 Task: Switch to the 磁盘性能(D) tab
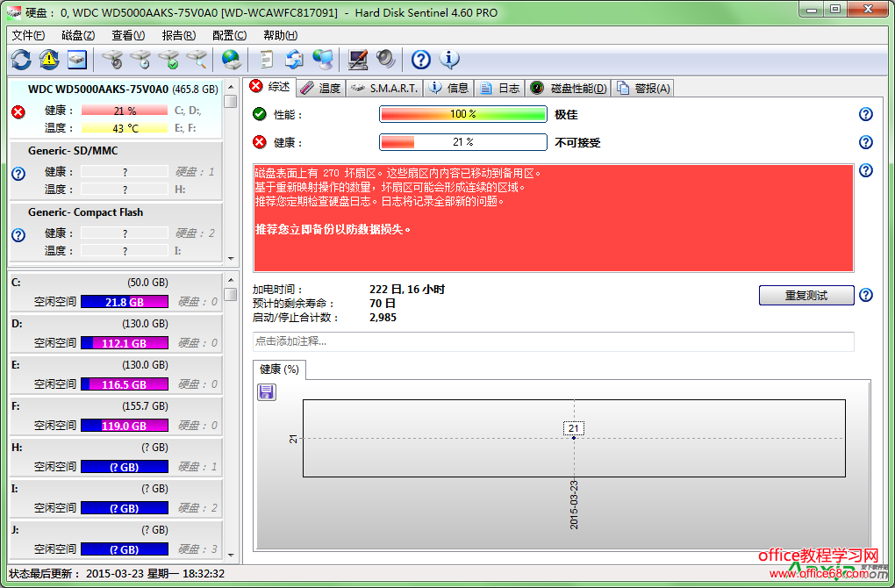pos(569,88)
